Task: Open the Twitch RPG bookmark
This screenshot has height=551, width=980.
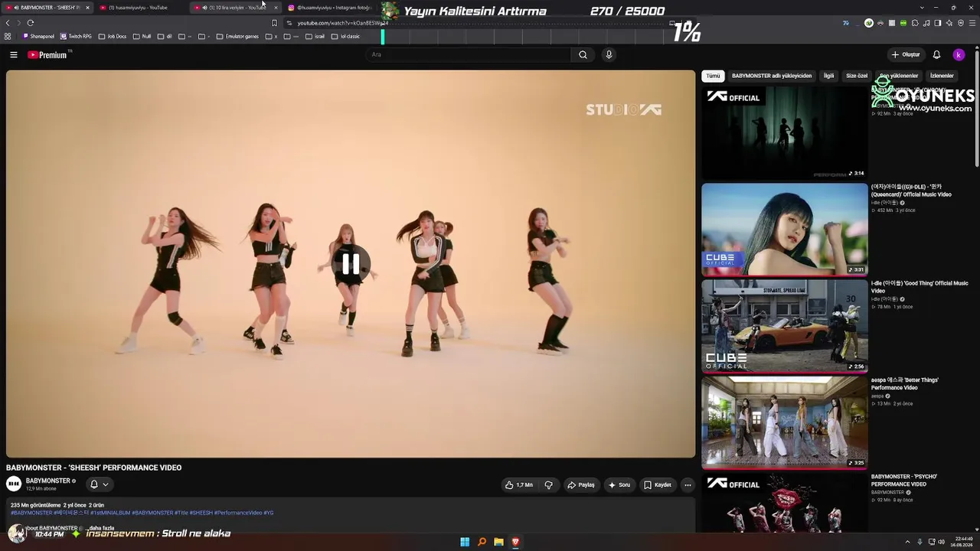Action: pos(76,36)
